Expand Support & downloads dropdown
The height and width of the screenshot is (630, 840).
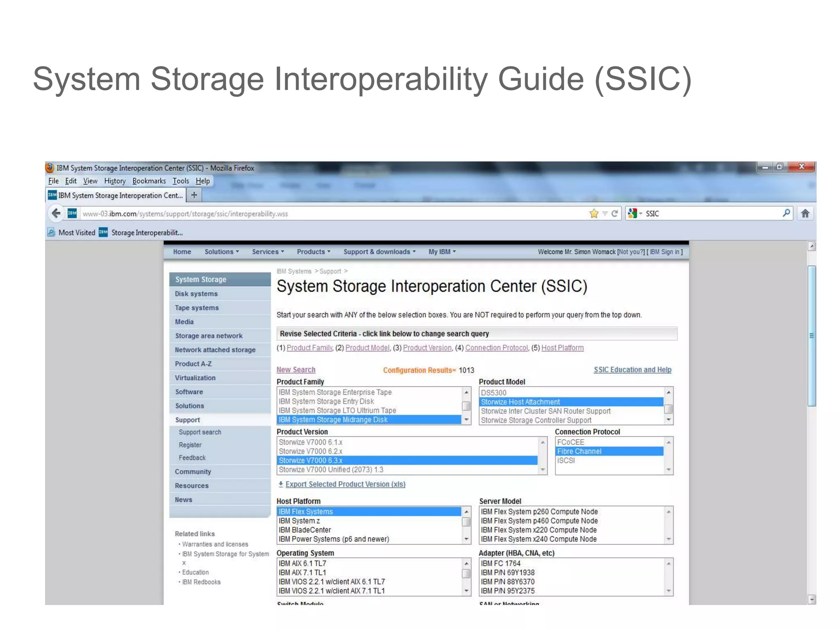click(379, 252)
